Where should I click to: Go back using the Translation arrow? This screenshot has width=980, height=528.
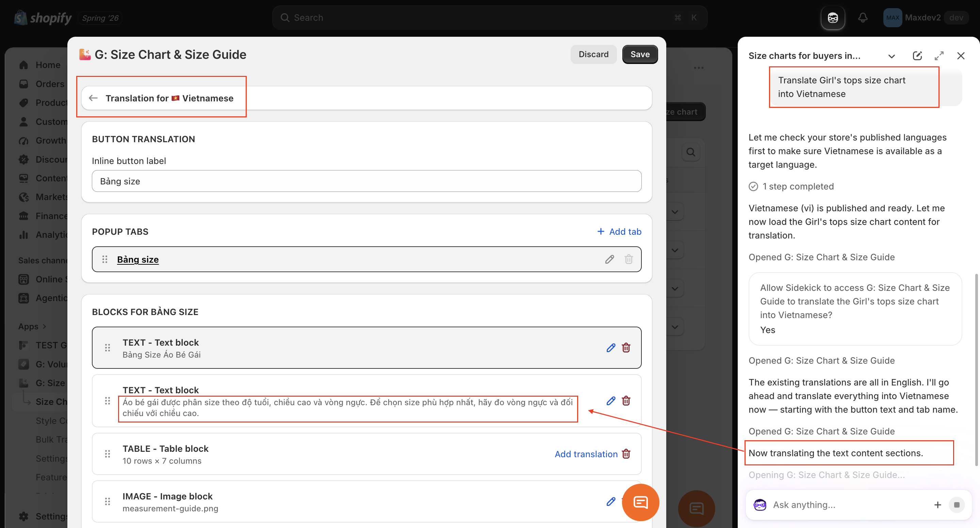(x=93, y=98)
